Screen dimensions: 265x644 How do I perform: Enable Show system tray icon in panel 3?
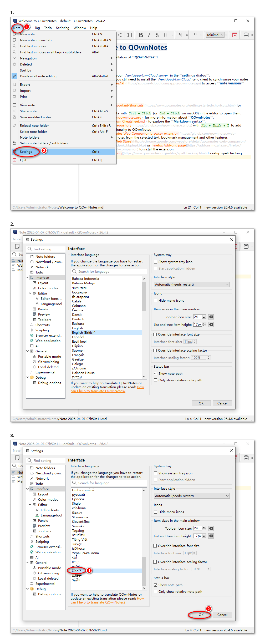[156, 473]
